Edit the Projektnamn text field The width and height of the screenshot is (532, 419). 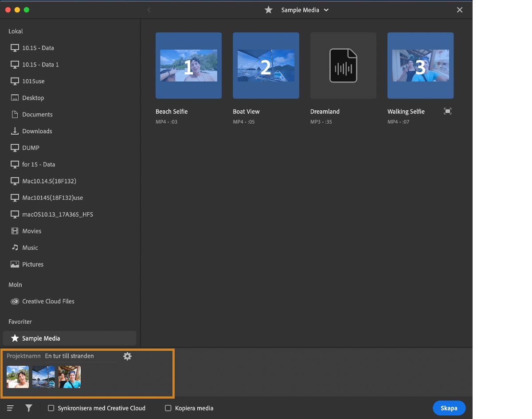tap(81, 356)
